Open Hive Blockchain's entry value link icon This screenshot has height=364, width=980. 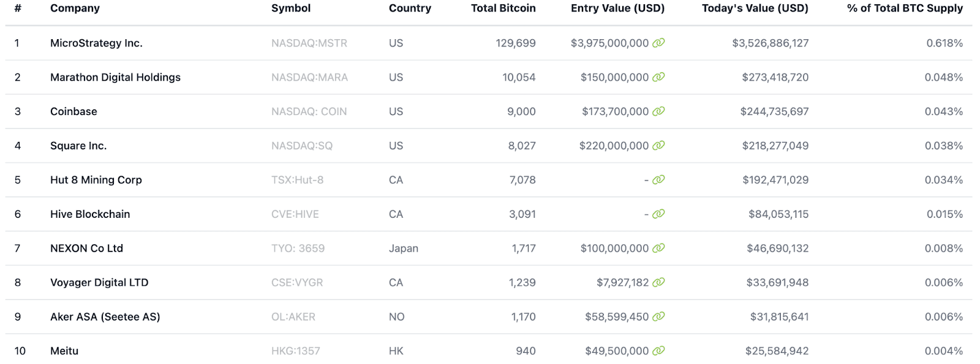658,214
